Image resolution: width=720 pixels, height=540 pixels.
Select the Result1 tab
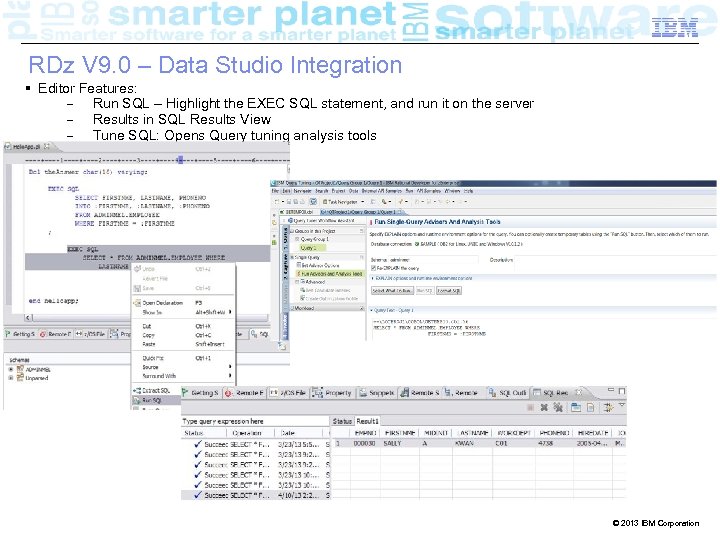click(367, 421)
